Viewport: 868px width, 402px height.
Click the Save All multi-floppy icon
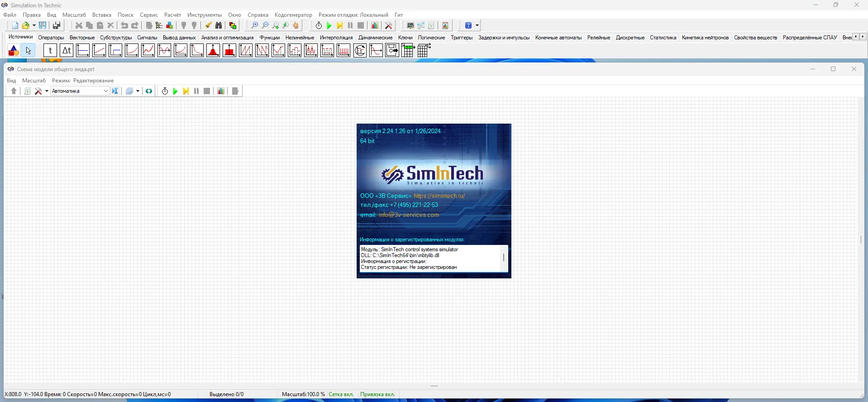[x=57, y=26]
